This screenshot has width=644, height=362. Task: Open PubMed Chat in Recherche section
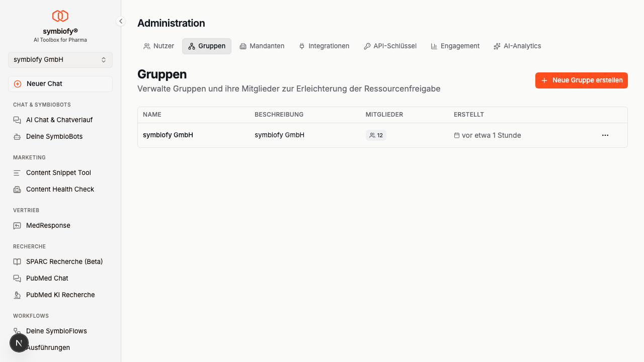46,278
